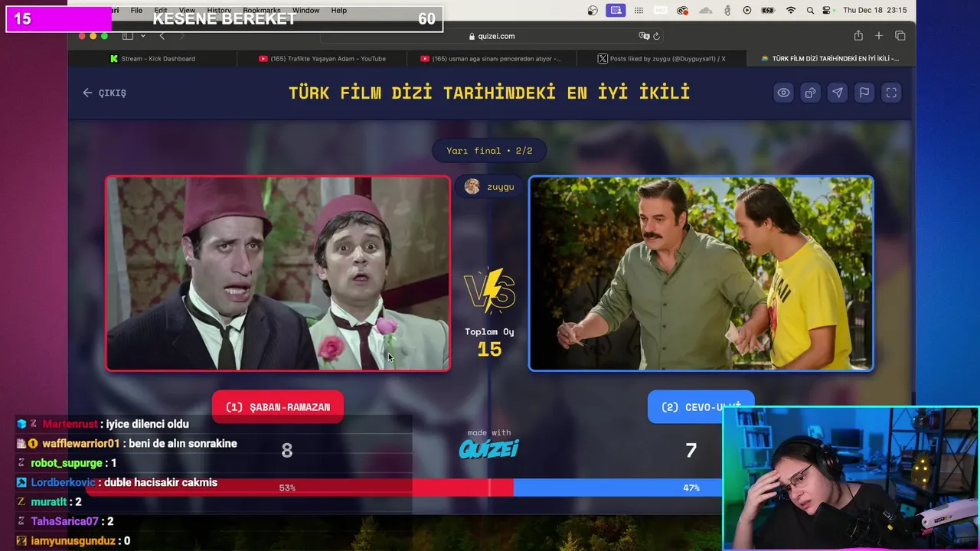Open the battery status icon
The width and height of the screenshot is (980, 551).
(x=769, y=11)
